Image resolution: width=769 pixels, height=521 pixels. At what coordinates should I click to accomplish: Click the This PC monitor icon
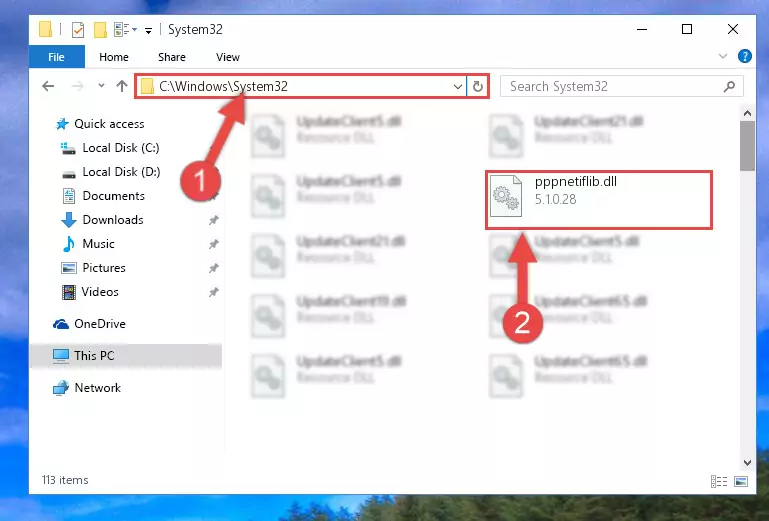coord(61,356)
